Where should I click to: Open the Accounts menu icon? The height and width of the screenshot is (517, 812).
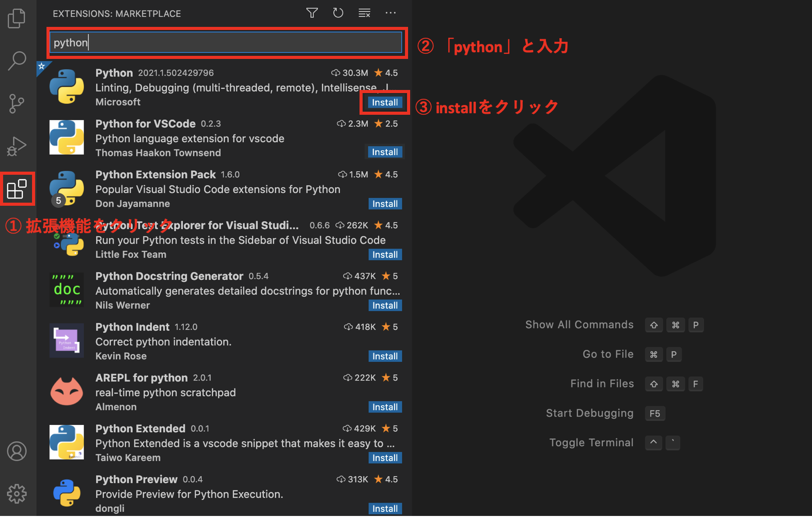point(17,451)
